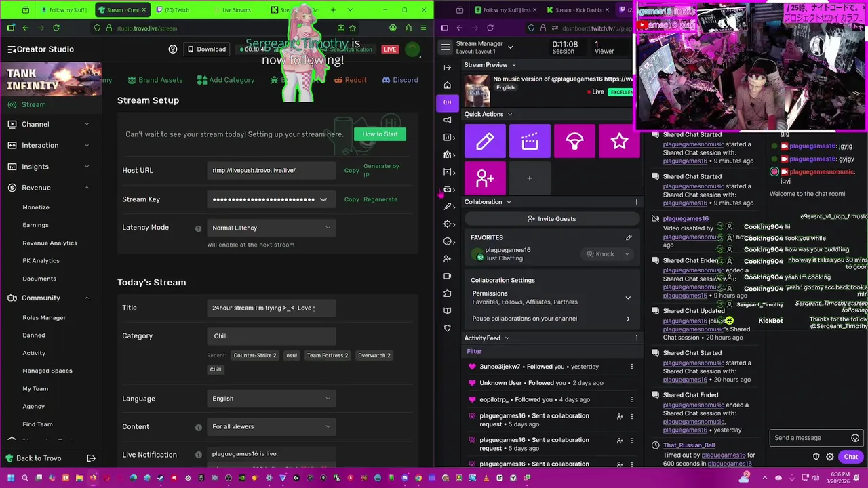Click the chat shield moderation icon
The image size is (868, 488).
point(816,457)
